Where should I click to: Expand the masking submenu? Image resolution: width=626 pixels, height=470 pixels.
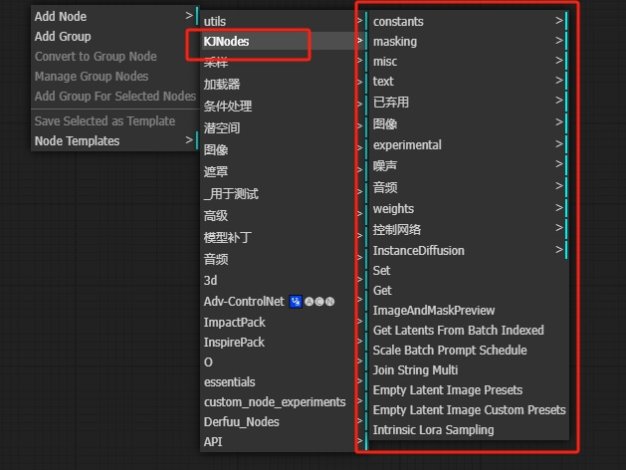click(x=469, y=41)
